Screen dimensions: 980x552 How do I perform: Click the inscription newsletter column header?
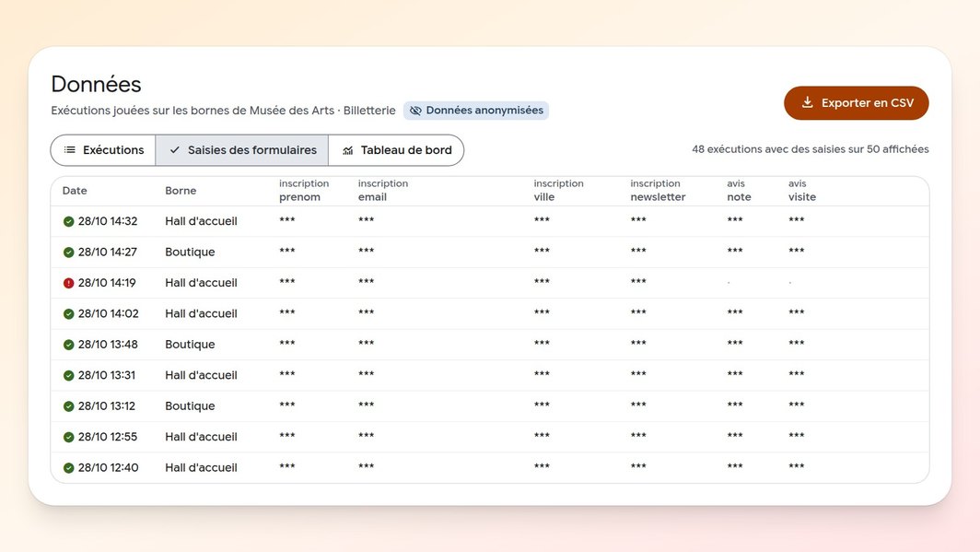[x=658, y=190]
